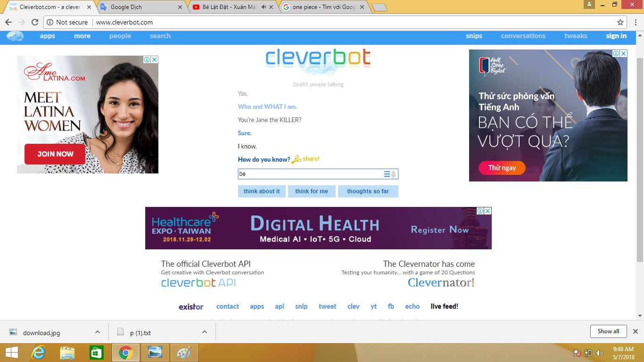644x362 pixels.
Task: Open AdChoices info on Digital Health banner
Action: pyautogui.click(x=480, y=211)
